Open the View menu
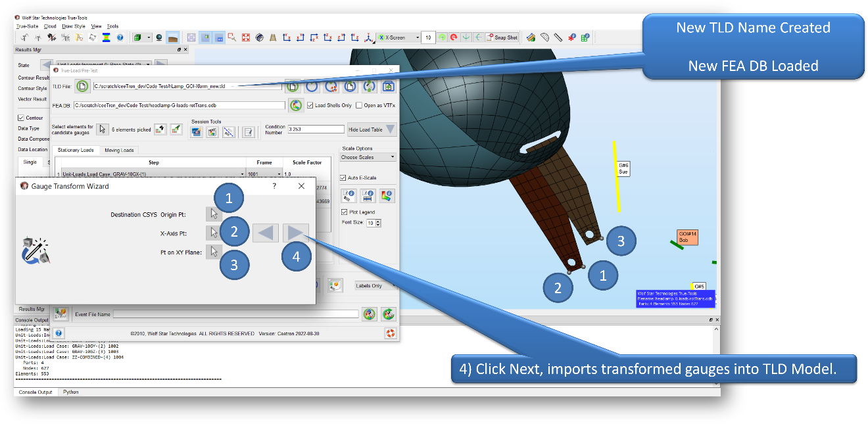This screenshot has height=424, width=868. pyautogui.click(x=96, y=26)
